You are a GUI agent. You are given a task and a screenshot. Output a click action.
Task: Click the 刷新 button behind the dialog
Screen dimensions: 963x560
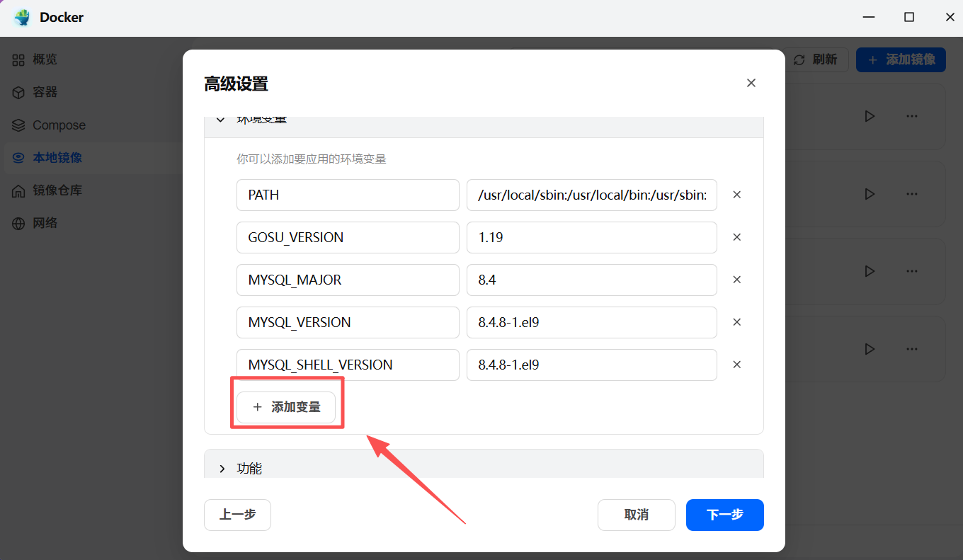[x=816, y=59]
